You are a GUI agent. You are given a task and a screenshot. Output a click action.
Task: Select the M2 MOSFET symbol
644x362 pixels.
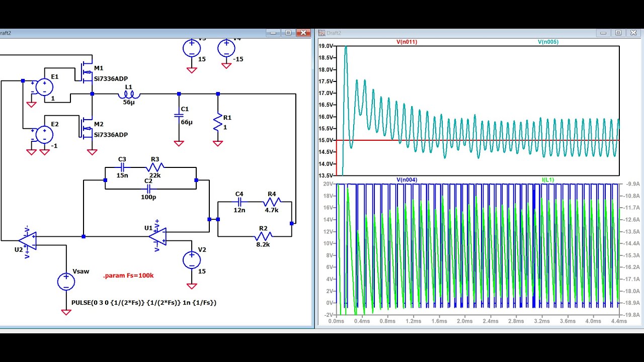coord(87,128)
